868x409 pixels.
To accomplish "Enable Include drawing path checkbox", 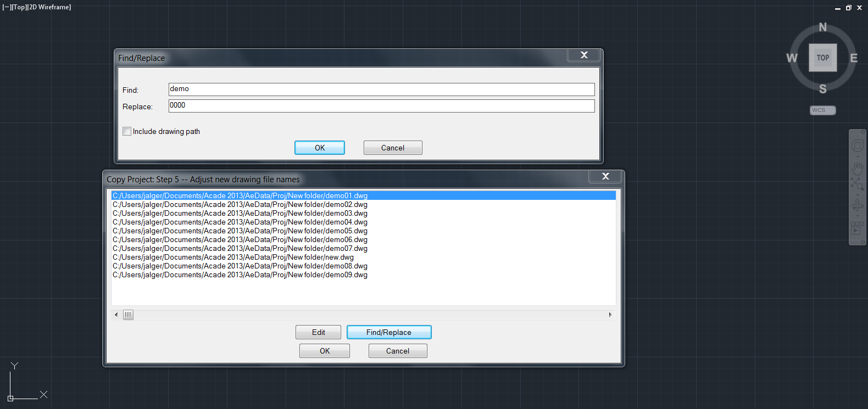I will 127,131.
